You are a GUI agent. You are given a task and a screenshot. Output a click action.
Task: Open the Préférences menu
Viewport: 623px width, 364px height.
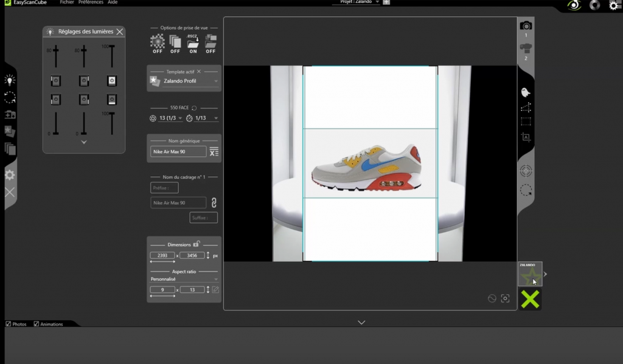(x=91, y=2)
